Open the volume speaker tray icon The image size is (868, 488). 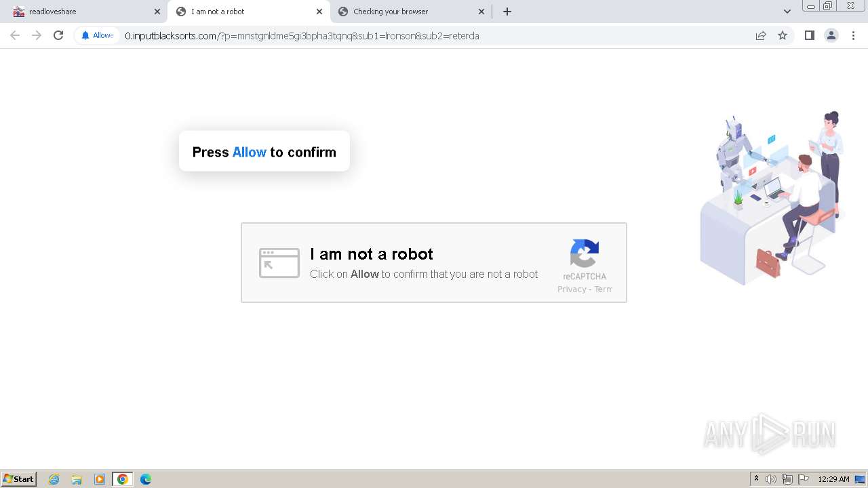[771, 479]
